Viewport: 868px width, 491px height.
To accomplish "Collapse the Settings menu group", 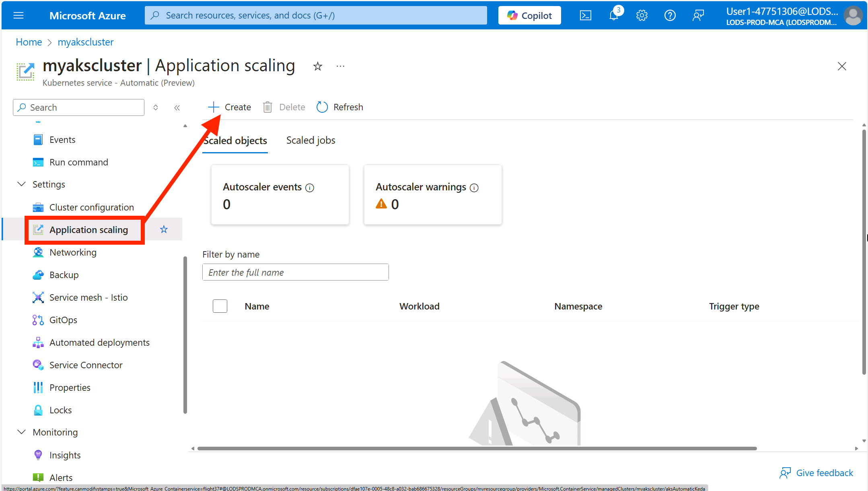I will [x=21, y=184].
